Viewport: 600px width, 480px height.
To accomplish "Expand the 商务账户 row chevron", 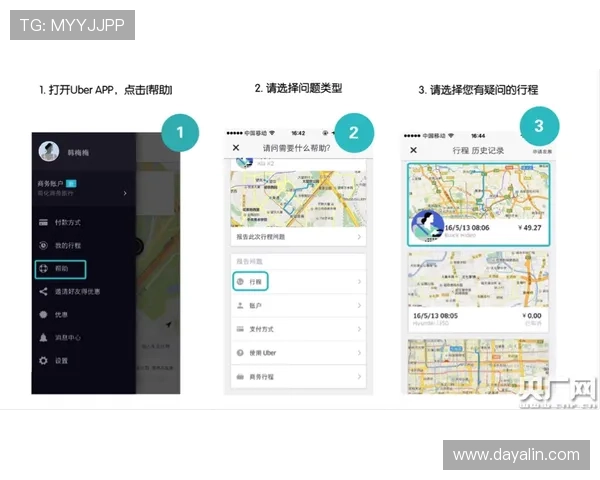I will 125,193.
